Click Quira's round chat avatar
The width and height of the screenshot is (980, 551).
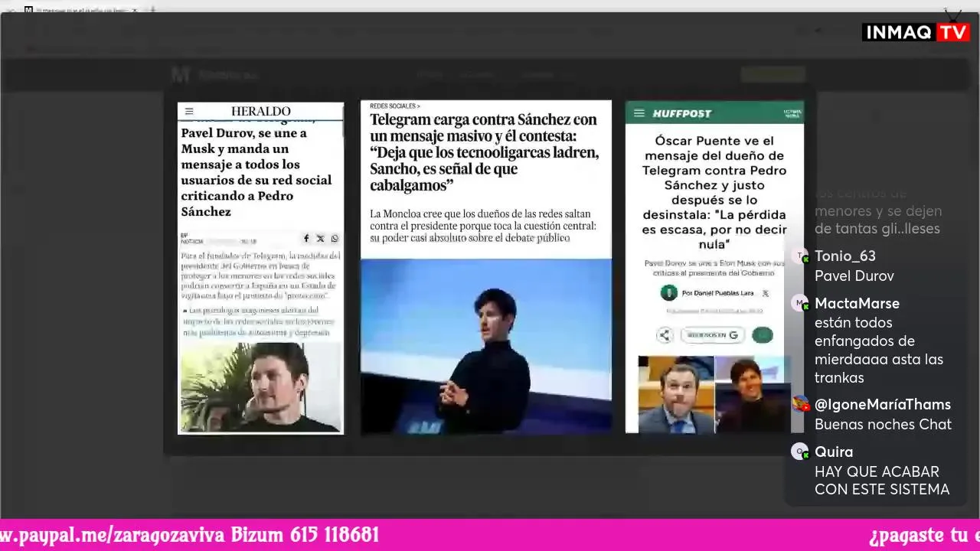[799, 452]
